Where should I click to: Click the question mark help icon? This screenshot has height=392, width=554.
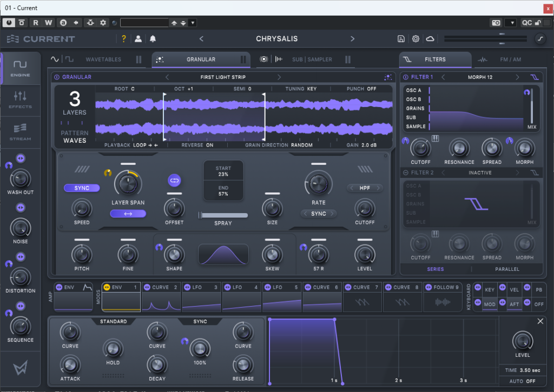(124, 39)
